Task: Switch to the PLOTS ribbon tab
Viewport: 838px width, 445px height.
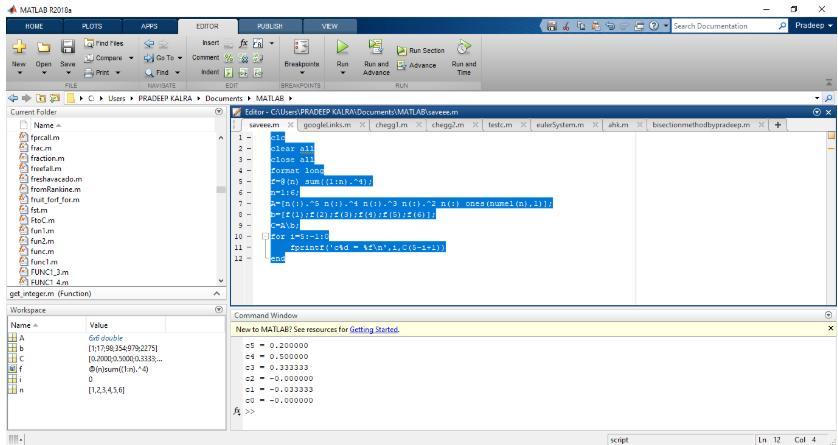Action: click(92, 24)
